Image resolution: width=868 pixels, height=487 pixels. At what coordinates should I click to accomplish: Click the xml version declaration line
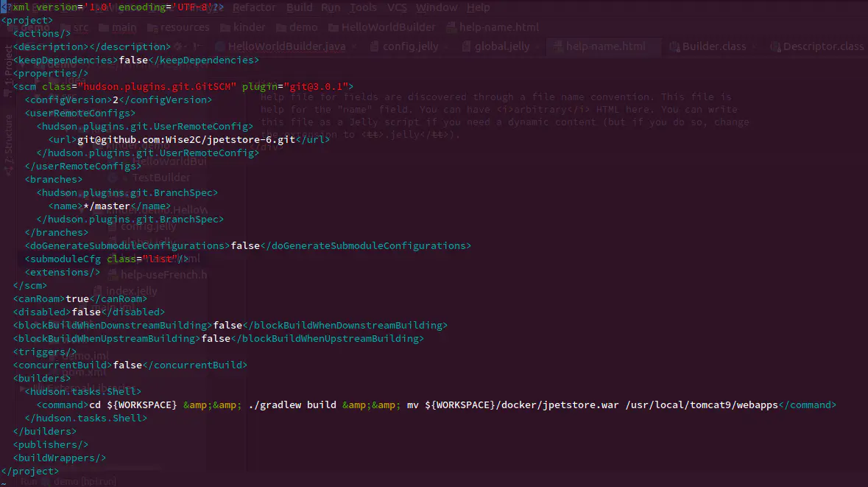click(x=113, y=7)
